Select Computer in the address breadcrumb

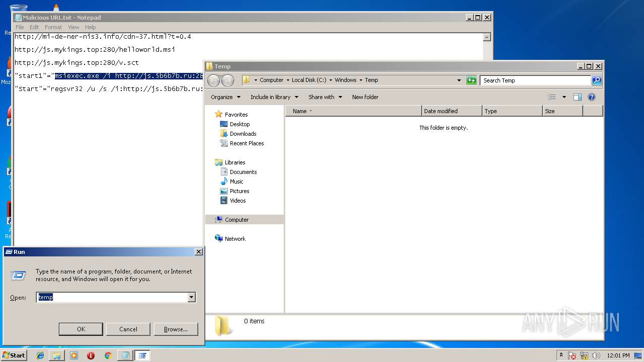[272, 80]
